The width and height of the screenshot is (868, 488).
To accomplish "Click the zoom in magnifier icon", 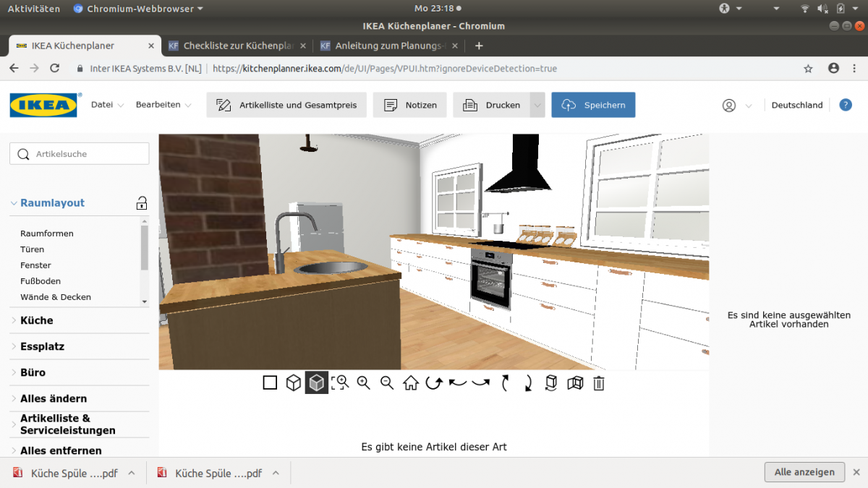I will 363,383.
